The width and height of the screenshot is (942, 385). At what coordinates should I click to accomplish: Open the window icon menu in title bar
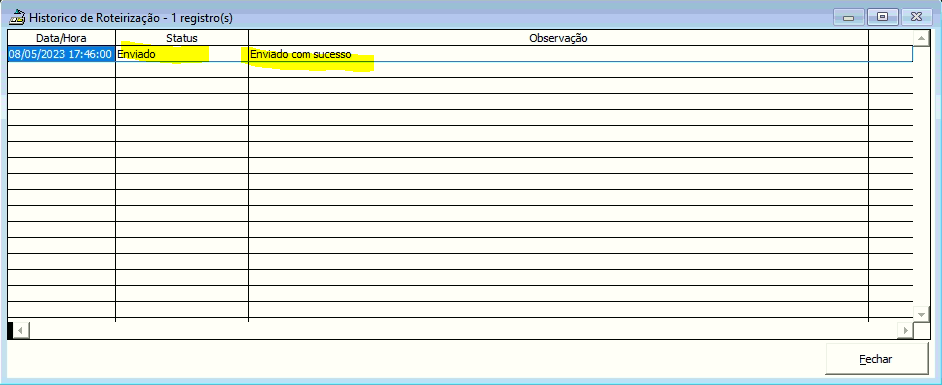click(x=18, y=17)
